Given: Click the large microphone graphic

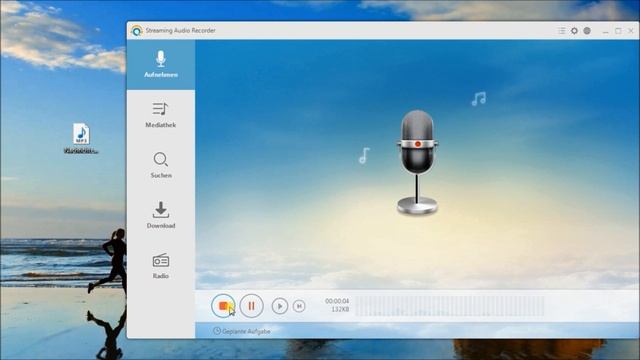Looking at the screenshot, I should click(417, 162).
